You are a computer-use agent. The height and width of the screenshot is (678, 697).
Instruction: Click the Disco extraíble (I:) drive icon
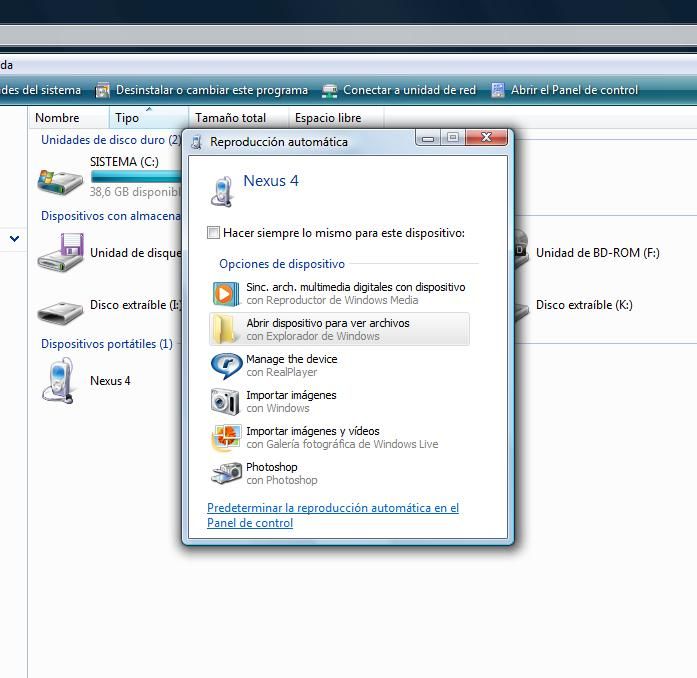[60, 312]
